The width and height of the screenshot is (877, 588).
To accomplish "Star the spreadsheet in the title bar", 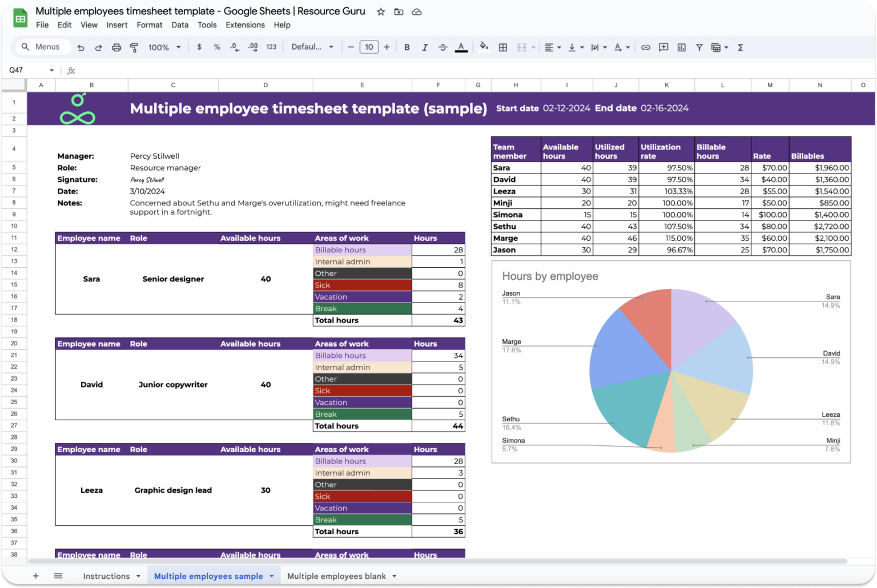I will tap(381, 11).
